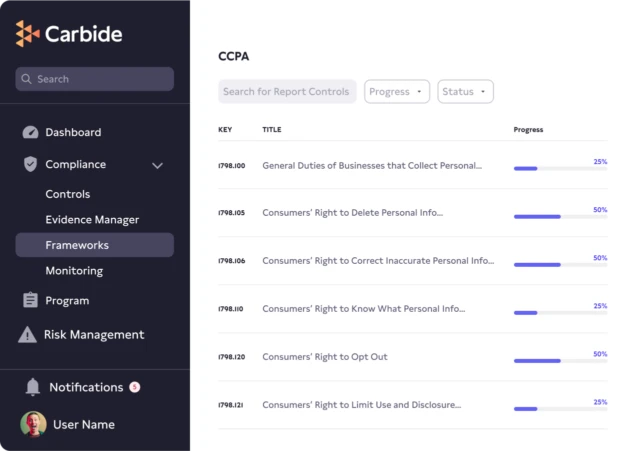This screenshot has height=451, width=630.
Task: Open the Monitoring page
Action: coord(74,271)
